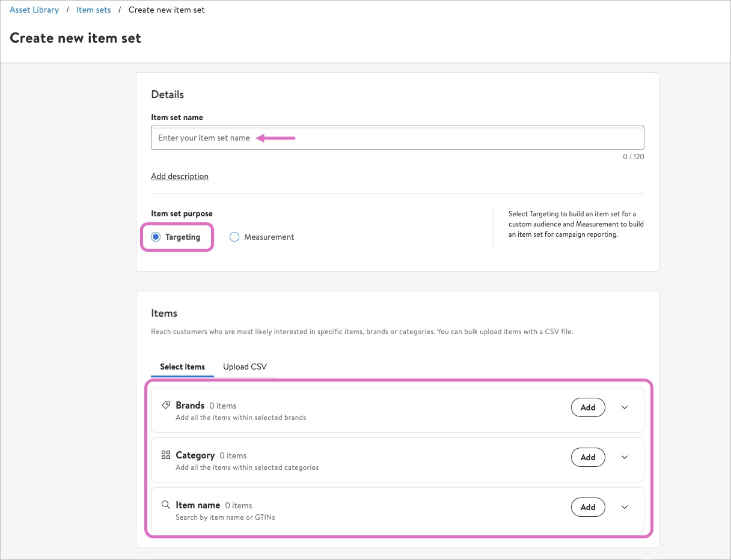Switch to the Upload CSV tab
The width and height of the screenshot is (731, 560).
pyautogui.click(x=245, y=367)
